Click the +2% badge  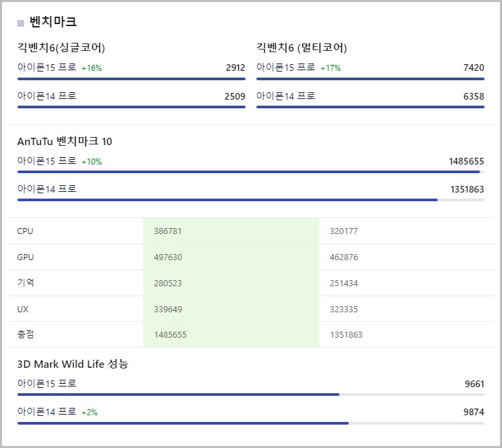click(x=89, y=413)
